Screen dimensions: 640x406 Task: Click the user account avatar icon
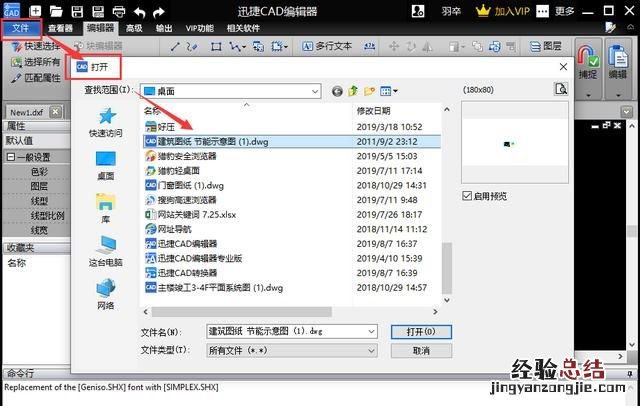pyautogui.click(x=418, y=11)
